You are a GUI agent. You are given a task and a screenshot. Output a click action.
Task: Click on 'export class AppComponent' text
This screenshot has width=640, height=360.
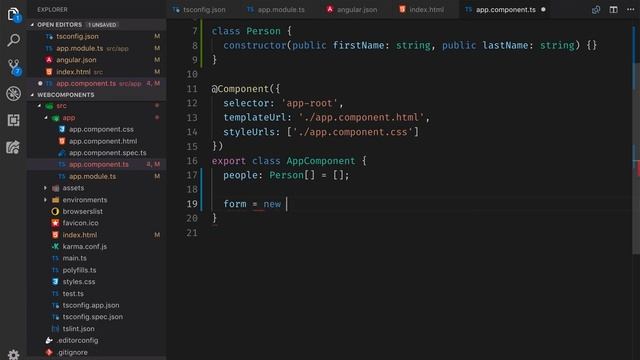tap(283, 161)
